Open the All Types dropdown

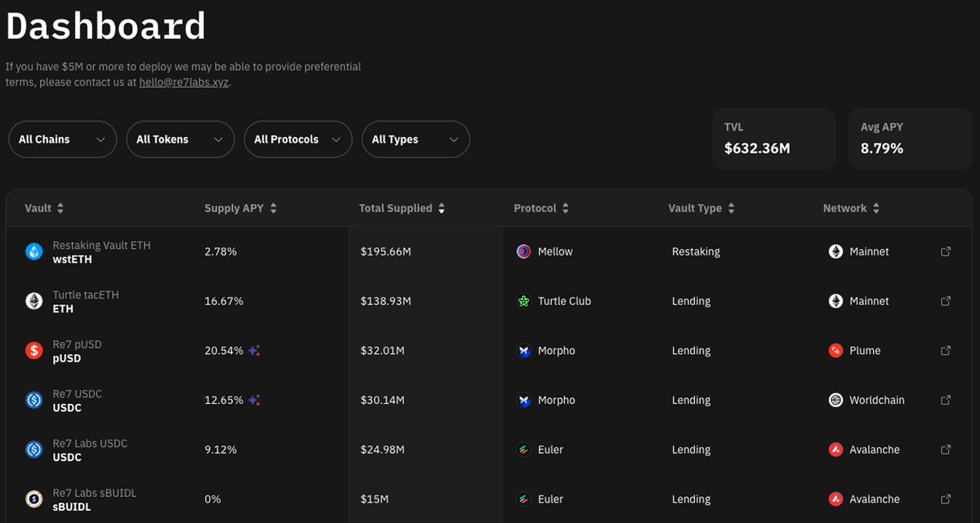[416, 140]
